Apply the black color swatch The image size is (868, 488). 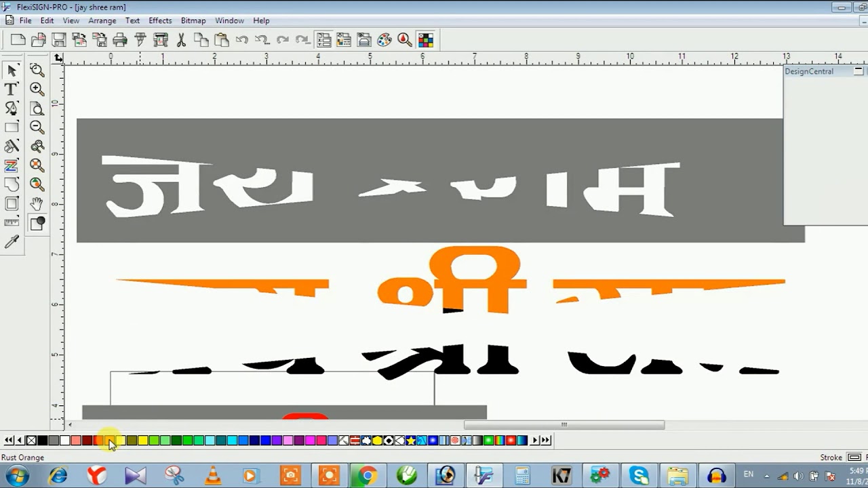click(x=42, y=441)
